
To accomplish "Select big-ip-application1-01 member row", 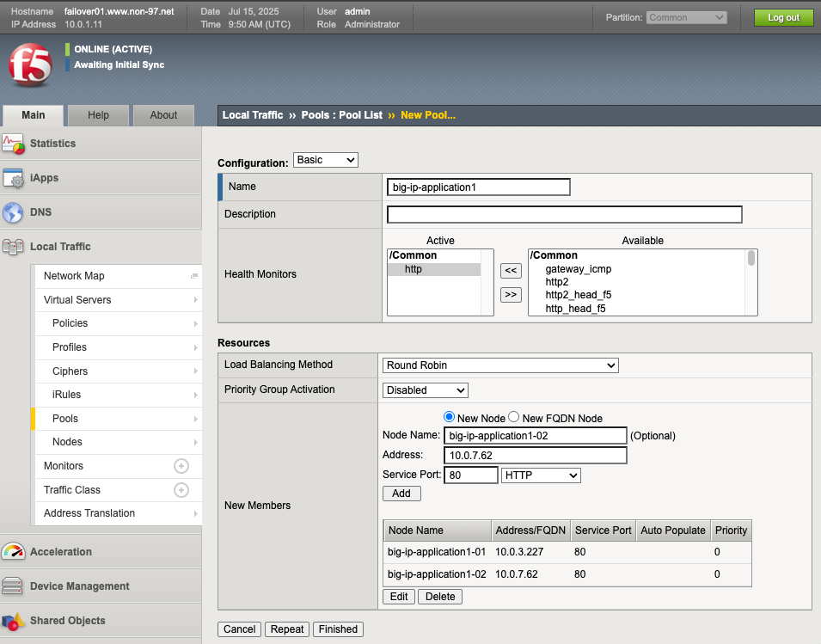I will point(567,552).
